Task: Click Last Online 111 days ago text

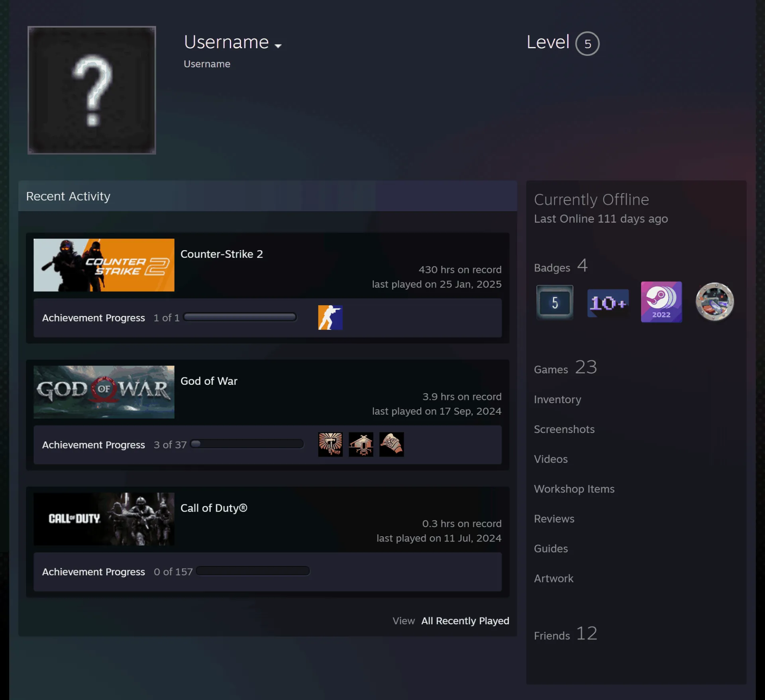Action: click(601, 219)
